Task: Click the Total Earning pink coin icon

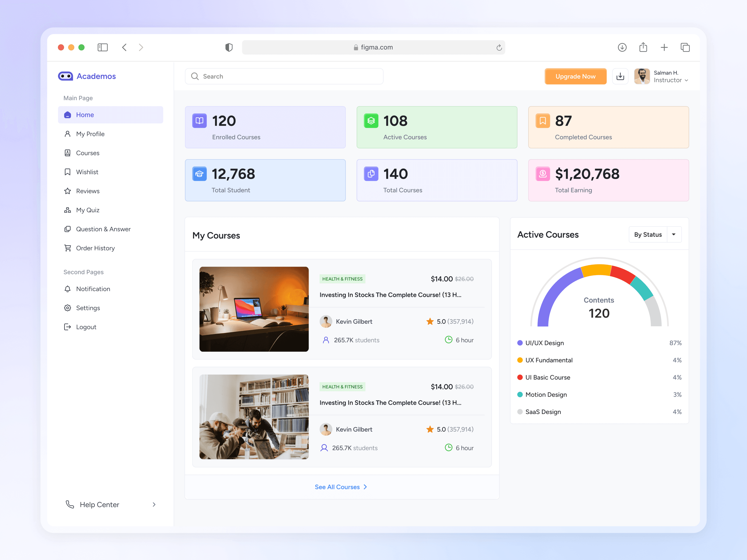Action: pos(542,174)
